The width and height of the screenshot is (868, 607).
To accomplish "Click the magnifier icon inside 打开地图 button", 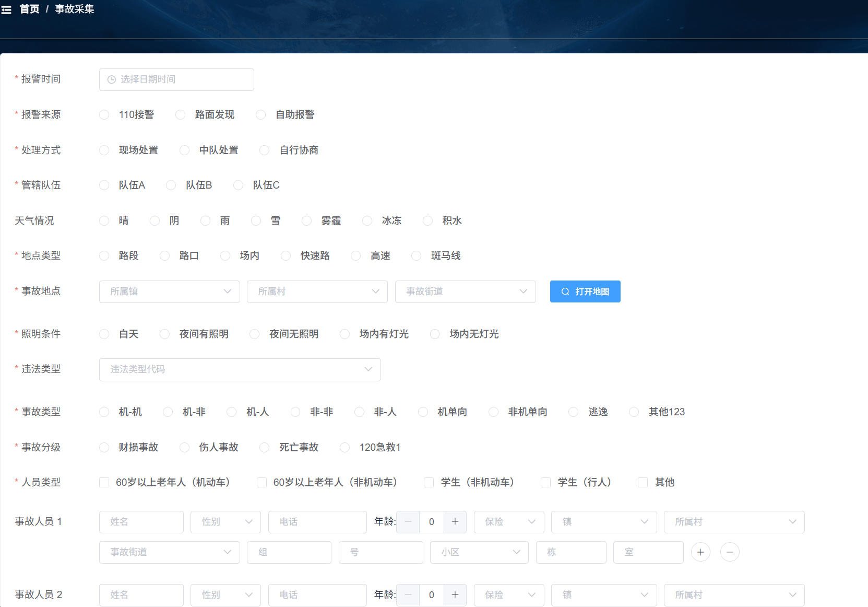I will pyautogui.click(x=565, y=291).
